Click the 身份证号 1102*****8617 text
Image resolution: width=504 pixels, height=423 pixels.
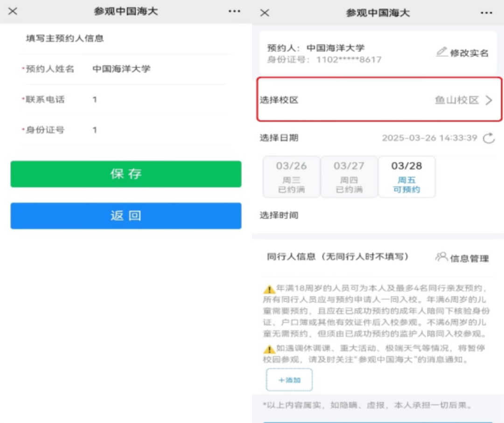[x=324, y=60]
